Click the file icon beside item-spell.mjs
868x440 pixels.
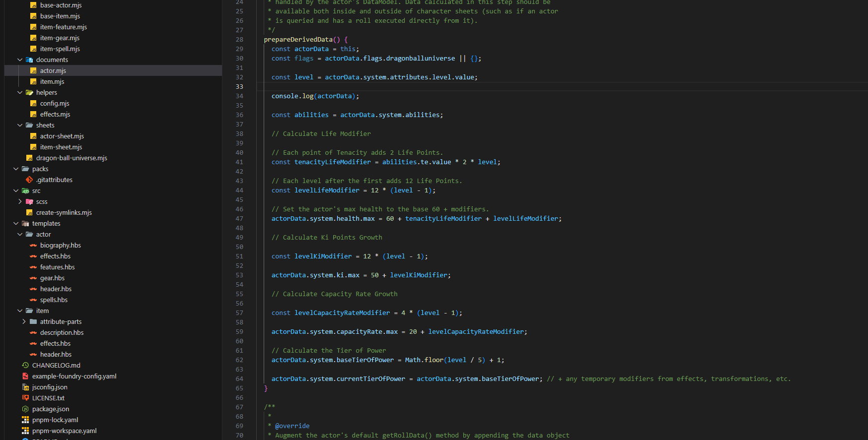tap(33, 49)
